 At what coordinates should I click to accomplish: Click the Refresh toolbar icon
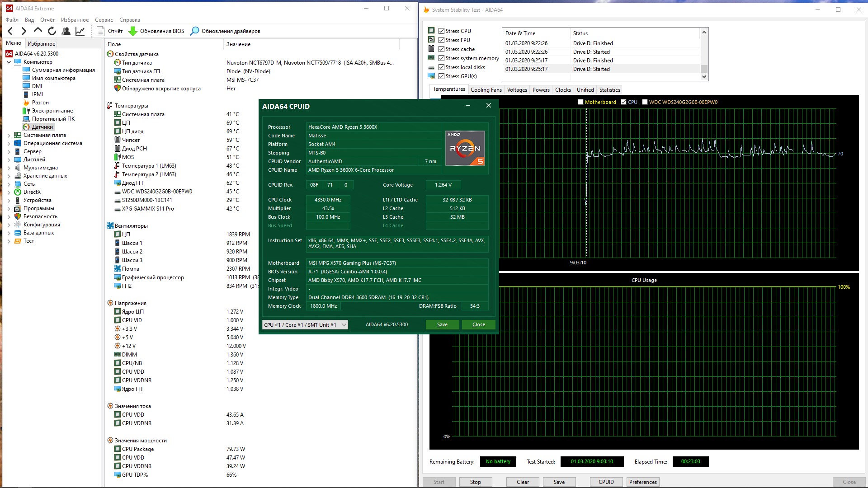pyautogui.click(x=52, y=31)
